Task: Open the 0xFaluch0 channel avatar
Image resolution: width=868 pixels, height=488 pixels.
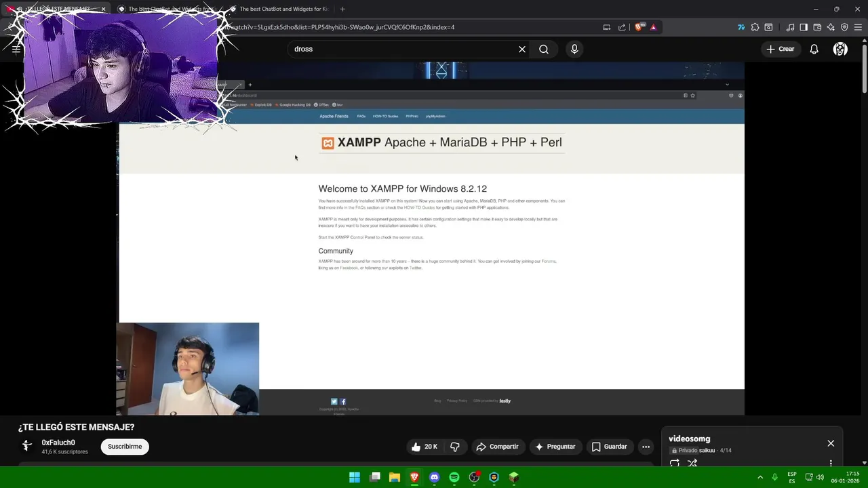Action: click(27, 445)
